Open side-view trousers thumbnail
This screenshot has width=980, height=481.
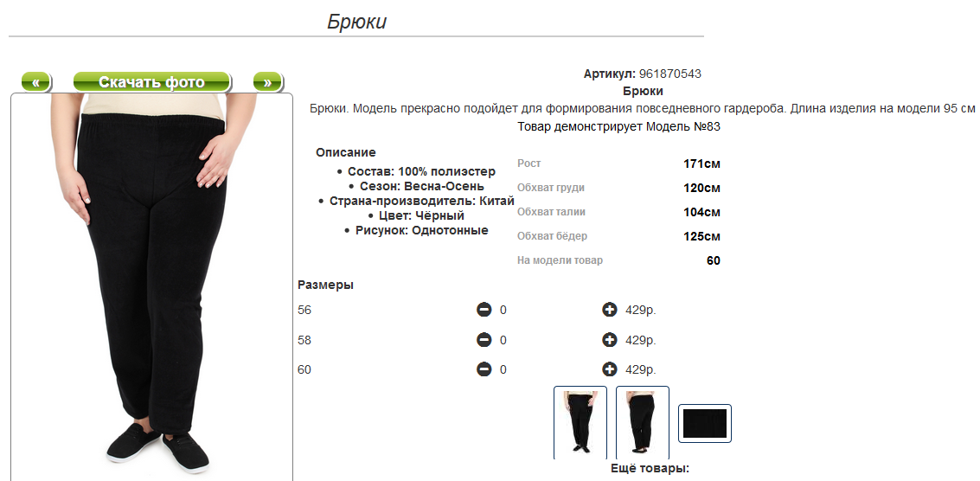[643, 423]
